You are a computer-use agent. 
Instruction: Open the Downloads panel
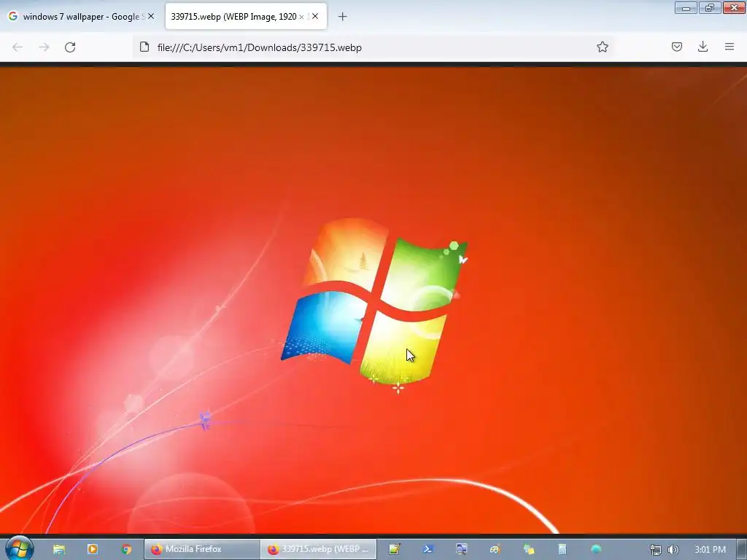tap(703, 47)
